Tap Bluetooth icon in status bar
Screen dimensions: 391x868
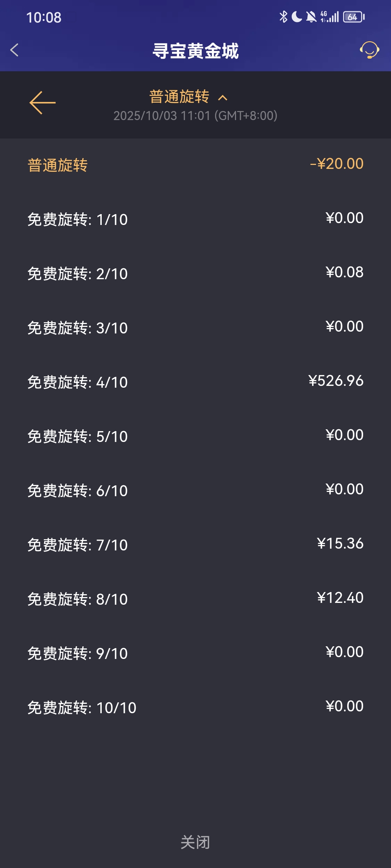[283, 17]
